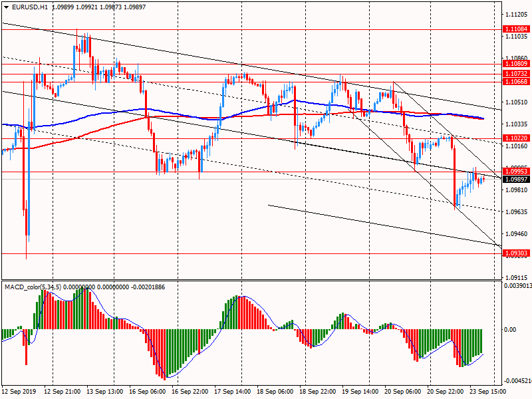Click the MACD zero level 0.00 label
Screen dimensions: 532x399
[510, 329]
